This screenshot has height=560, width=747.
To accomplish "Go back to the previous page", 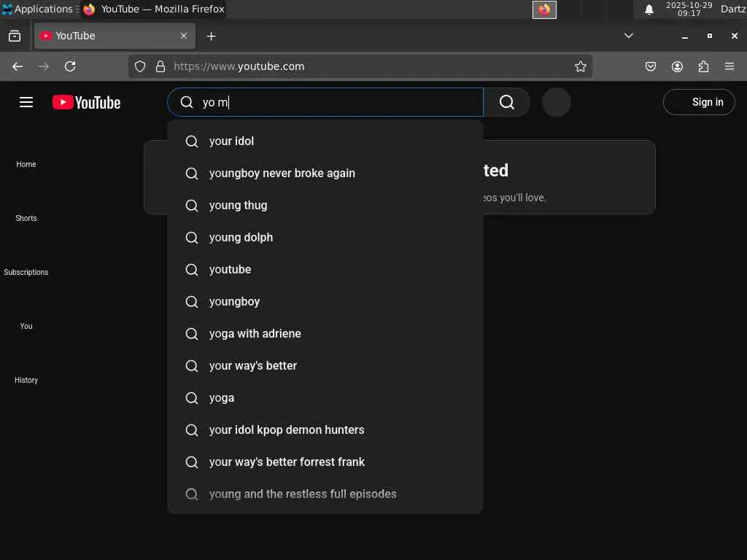I will coord(18,66).
